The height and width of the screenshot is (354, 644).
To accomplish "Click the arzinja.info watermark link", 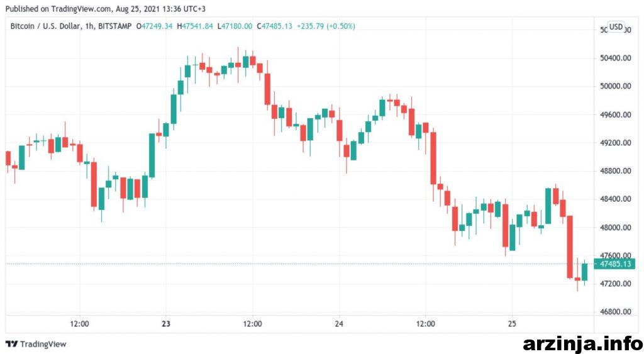I will [x=583, y=344].
